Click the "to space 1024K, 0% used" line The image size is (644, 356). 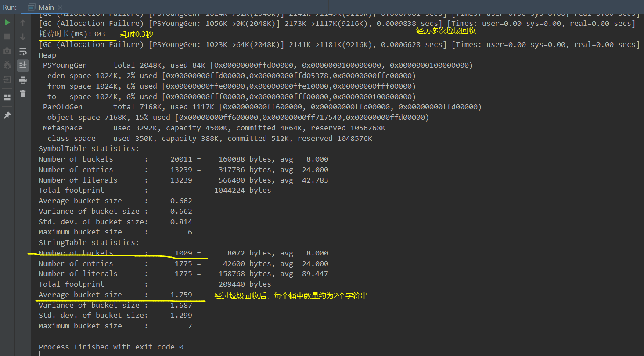click(231, 97)
